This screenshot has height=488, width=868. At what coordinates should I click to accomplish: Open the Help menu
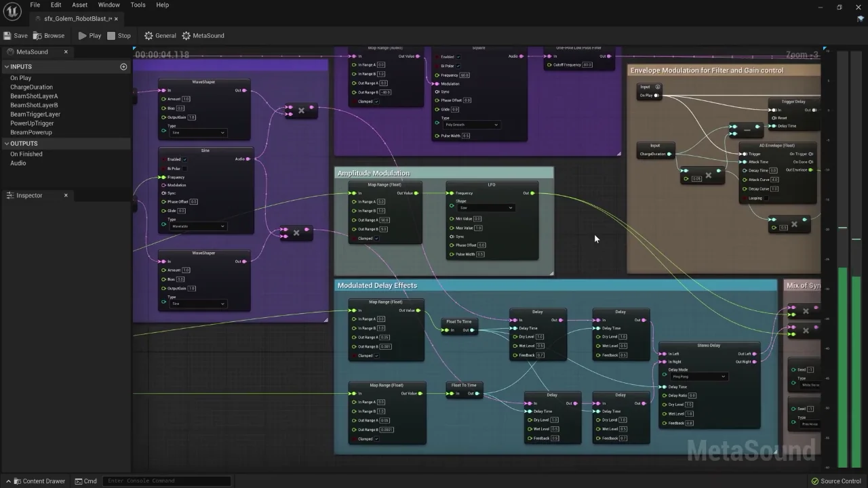[162, 5]
